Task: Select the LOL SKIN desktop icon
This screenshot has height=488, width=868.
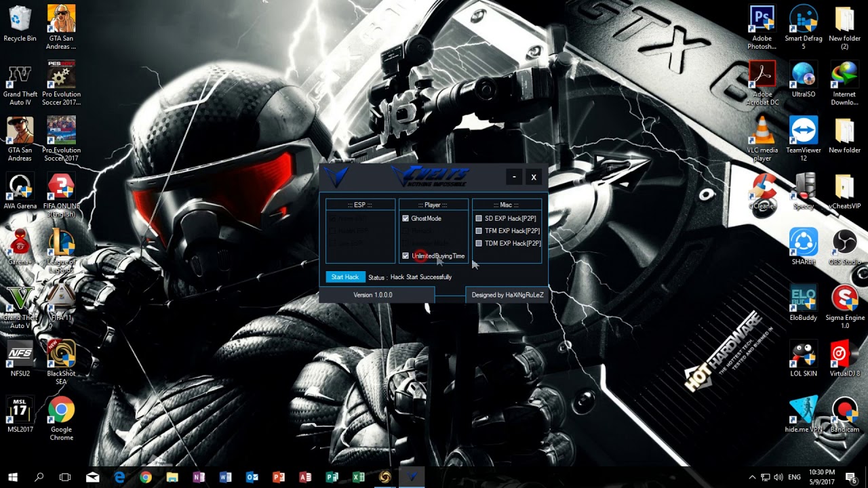Action: tap(804, 359)
